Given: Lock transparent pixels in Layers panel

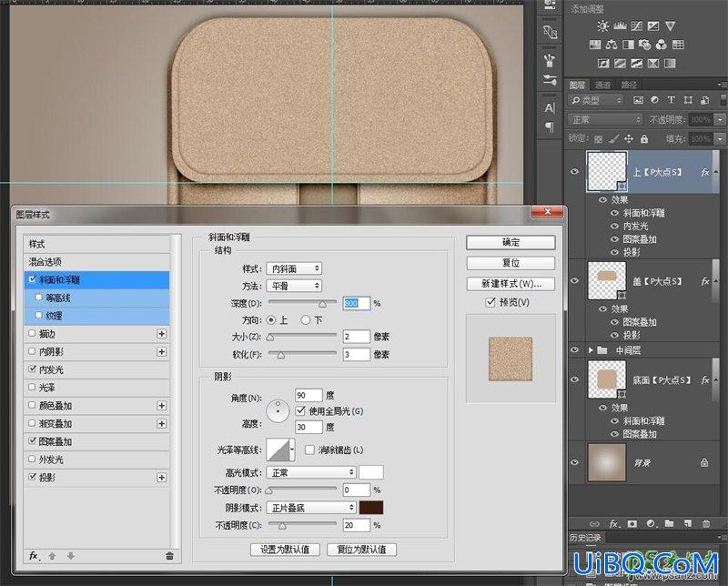Looking at the screenshot, I should tap(598, 139).
